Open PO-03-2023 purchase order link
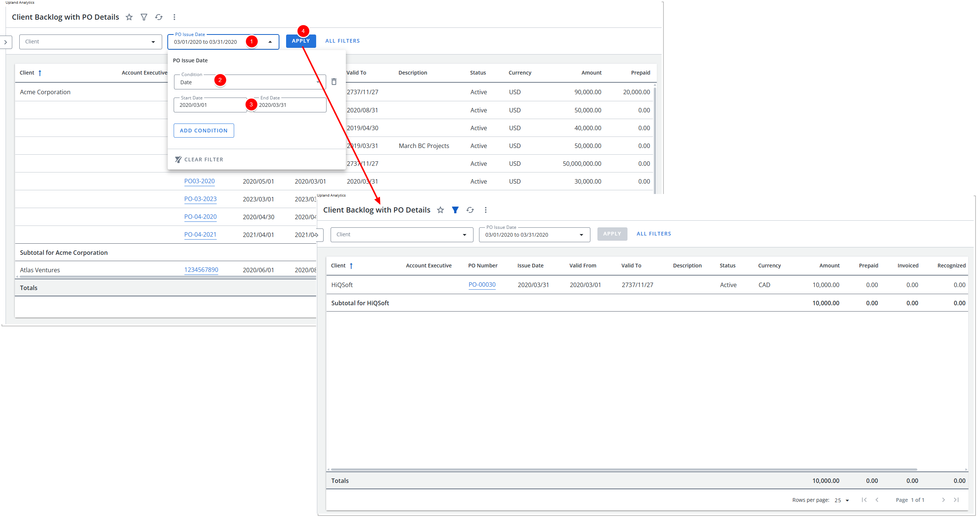Viewport: 980px width, 520px height. click(x=200, y=199)
